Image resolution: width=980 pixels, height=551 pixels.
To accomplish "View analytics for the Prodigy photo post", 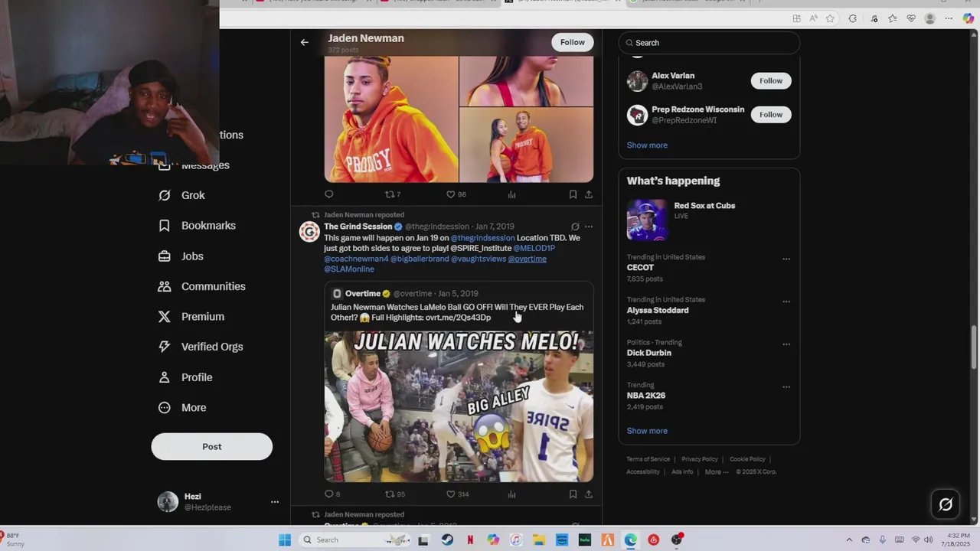I will point(511,194).
